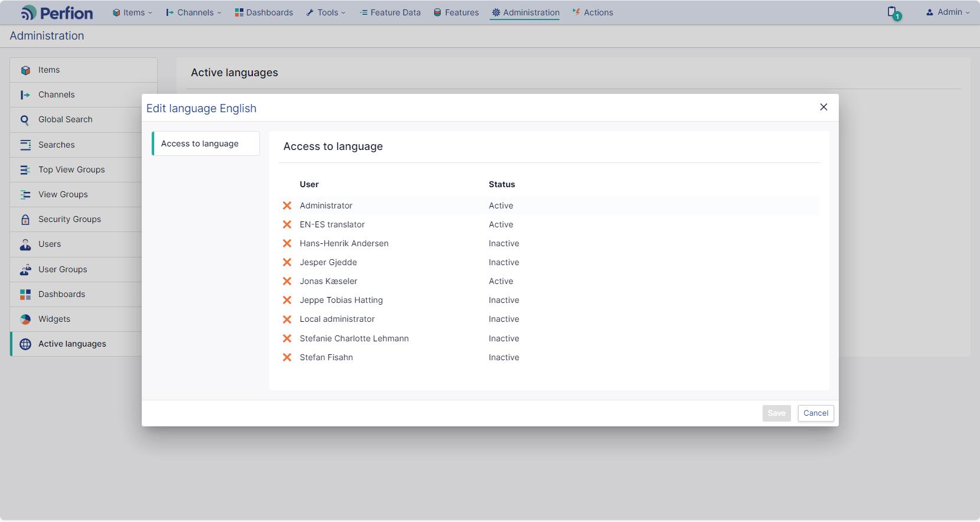The height and width of the screenshot is (522, 980).
Task: Open Security Groups in the sidebar
Action: [76, 220]
